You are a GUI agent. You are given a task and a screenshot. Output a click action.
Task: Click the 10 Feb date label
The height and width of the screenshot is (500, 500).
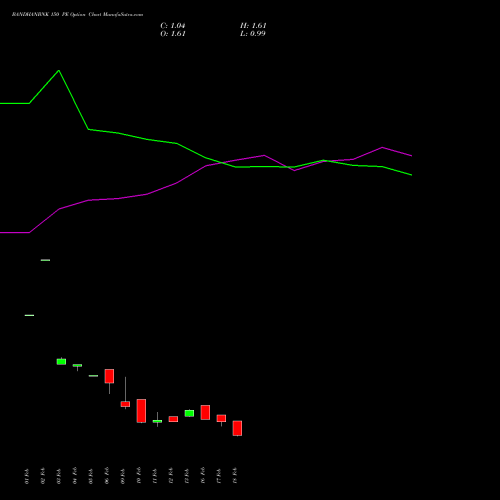click(x=139, y=476)
